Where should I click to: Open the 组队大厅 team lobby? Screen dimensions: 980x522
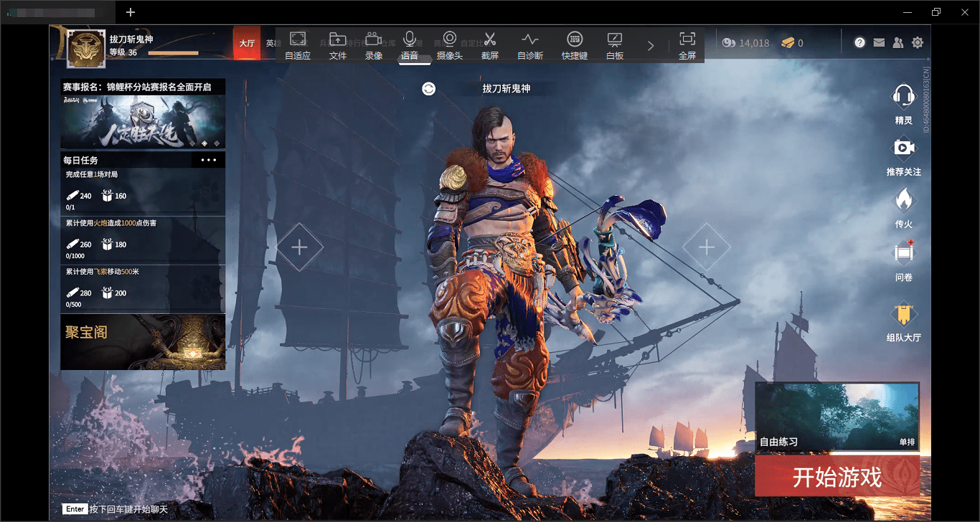[903, 322]
